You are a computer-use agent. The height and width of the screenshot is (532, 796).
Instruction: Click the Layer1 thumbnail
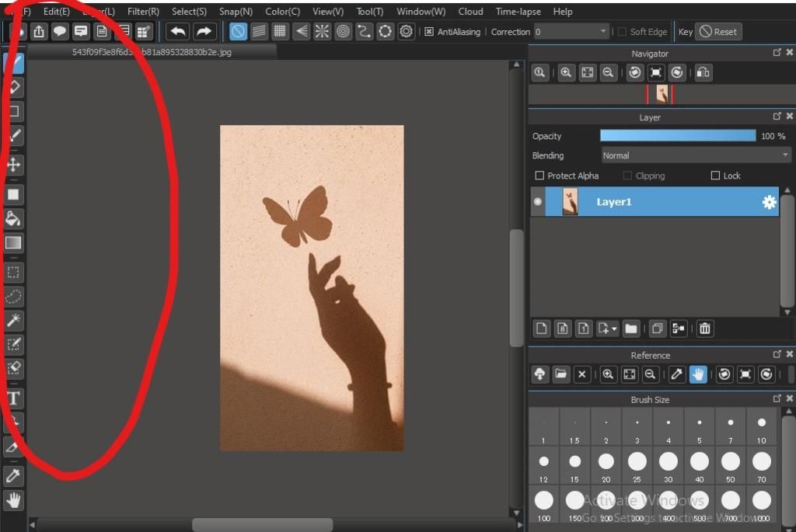pos(570,202)
